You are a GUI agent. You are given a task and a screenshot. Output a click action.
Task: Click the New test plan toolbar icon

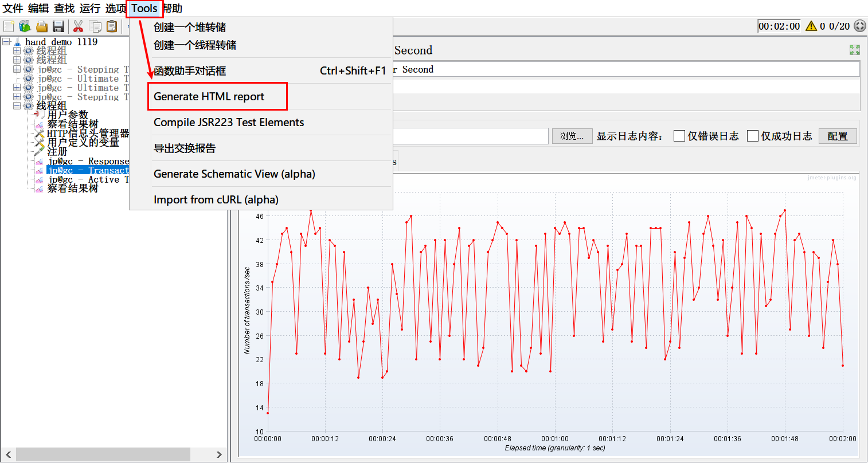coord(9,26)
